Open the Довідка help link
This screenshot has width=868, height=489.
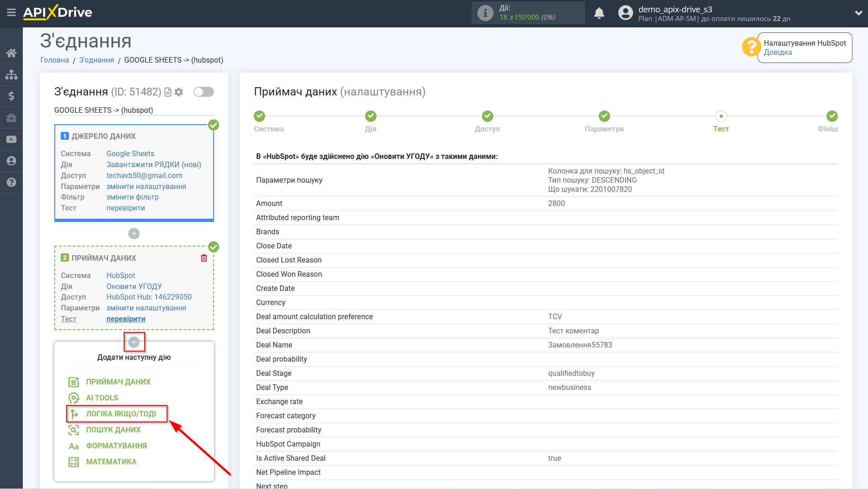[778, 52]
